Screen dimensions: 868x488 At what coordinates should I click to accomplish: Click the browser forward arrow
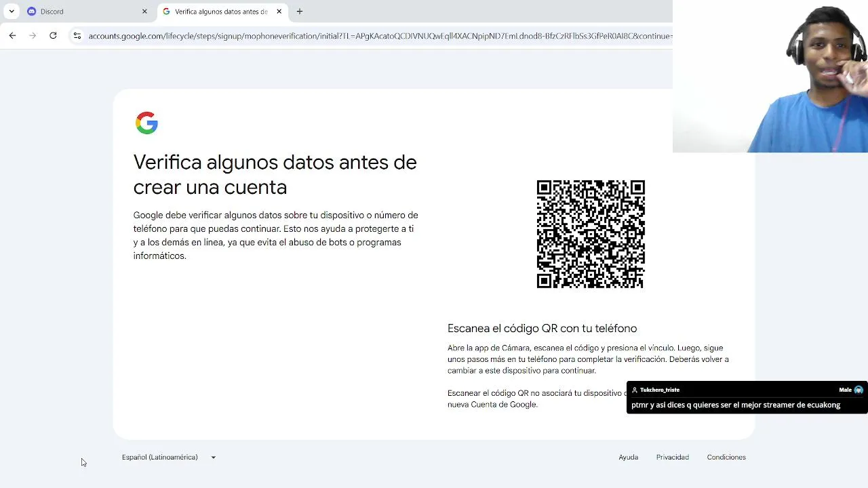click(x=33, y=35)
